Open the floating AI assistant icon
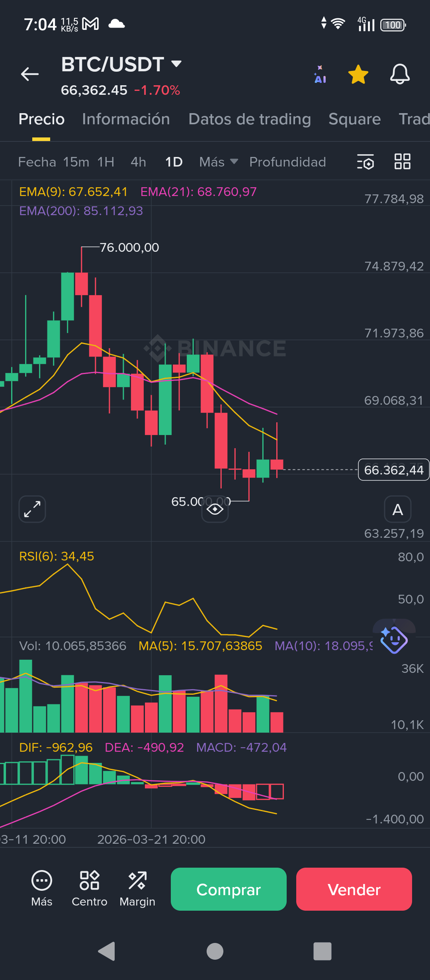This screenshot has width=430, height=980. point(394,640)
